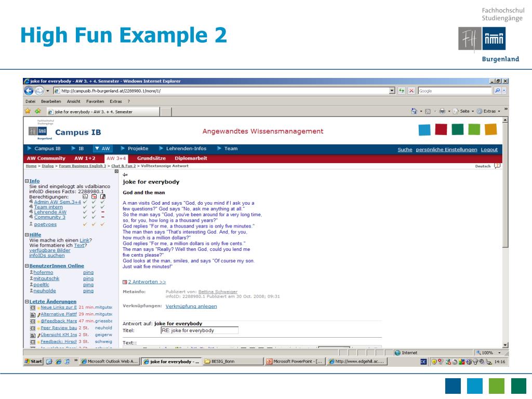The image size is (532, 399).
Task: Click the Extras gear icon in command bar
Action: 480,111
